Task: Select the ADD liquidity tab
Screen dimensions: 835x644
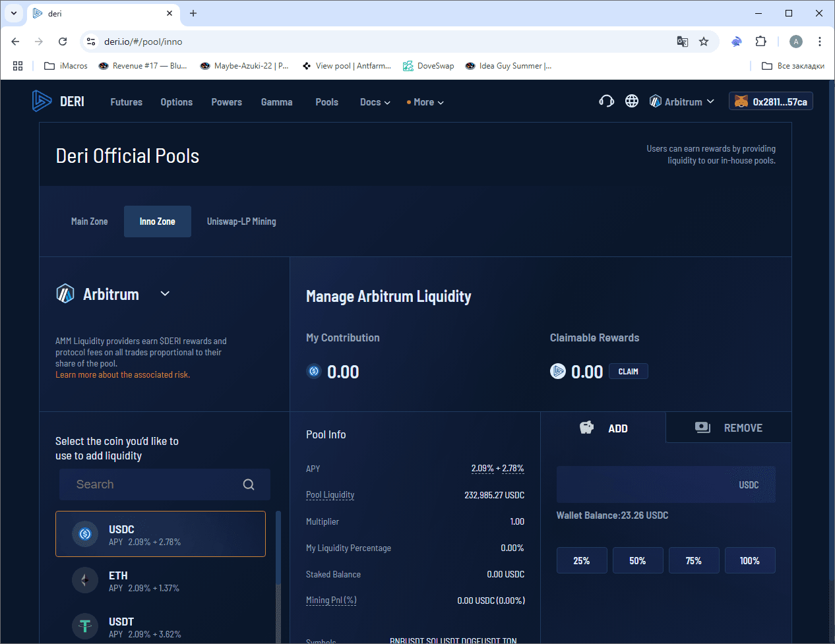Action: tap(603, 428)
